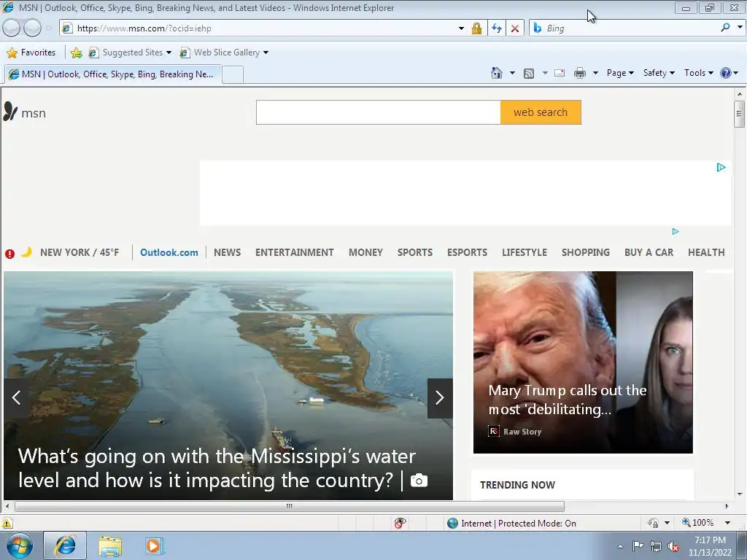Open the SHOPPING section
The image size is (747, 560).
click(586, 252)
